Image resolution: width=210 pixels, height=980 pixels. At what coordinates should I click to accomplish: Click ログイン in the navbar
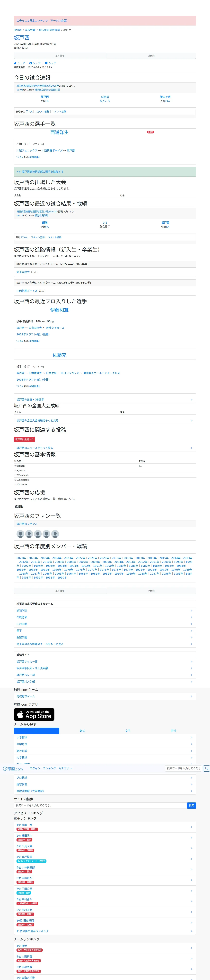[x=35, y=768]
